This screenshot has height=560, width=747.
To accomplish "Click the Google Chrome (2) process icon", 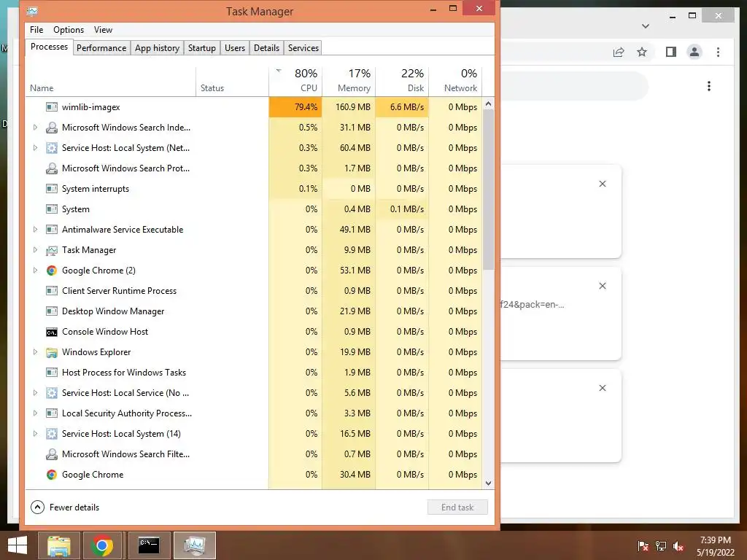I will (x=52, y=271).
